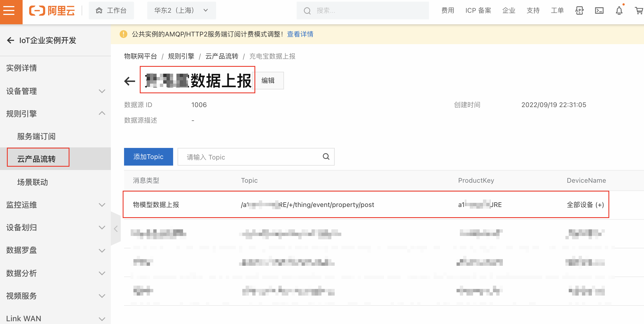
Task: Open the API debugger icon
Action: 579,11
